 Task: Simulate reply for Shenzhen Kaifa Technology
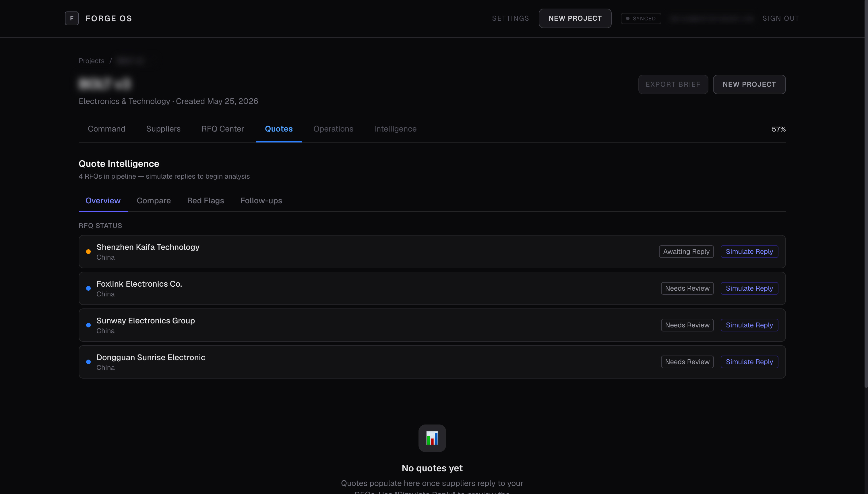click(x=749, y=252)
